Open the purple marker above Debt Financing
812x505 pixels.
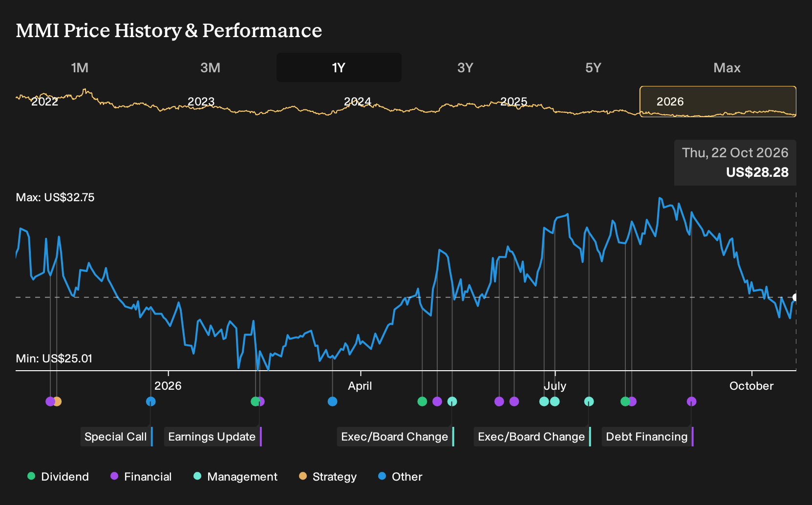coord(692,401)
